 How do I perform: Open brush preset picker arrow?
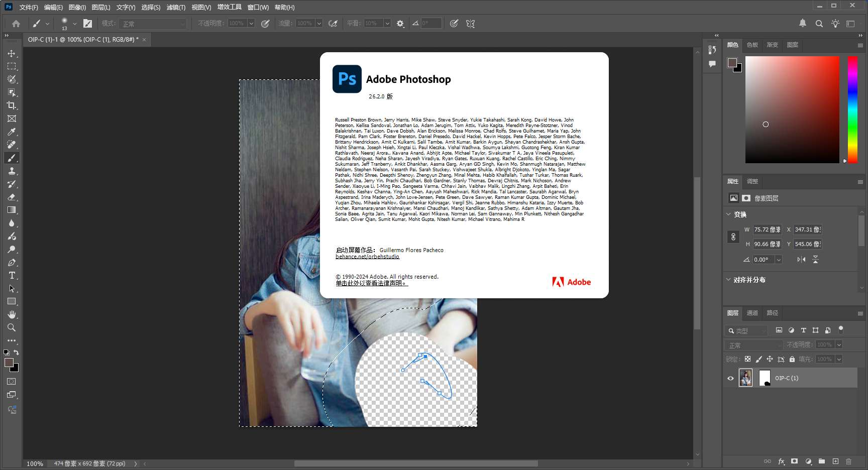75,24
